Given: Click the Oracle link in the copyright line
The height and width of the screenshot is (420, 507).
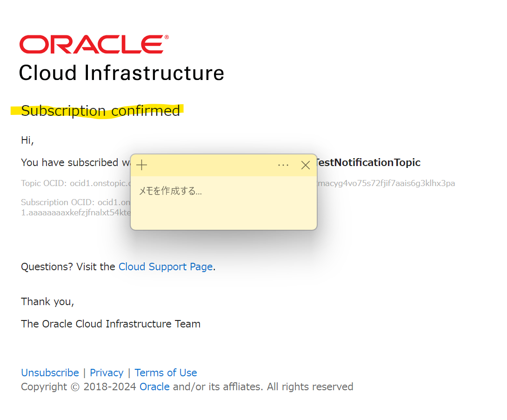Looking at the screenshot, I should point(154,387).
